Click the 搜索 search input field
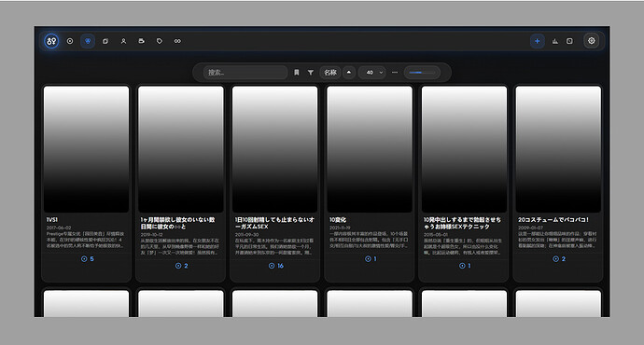 245,73
